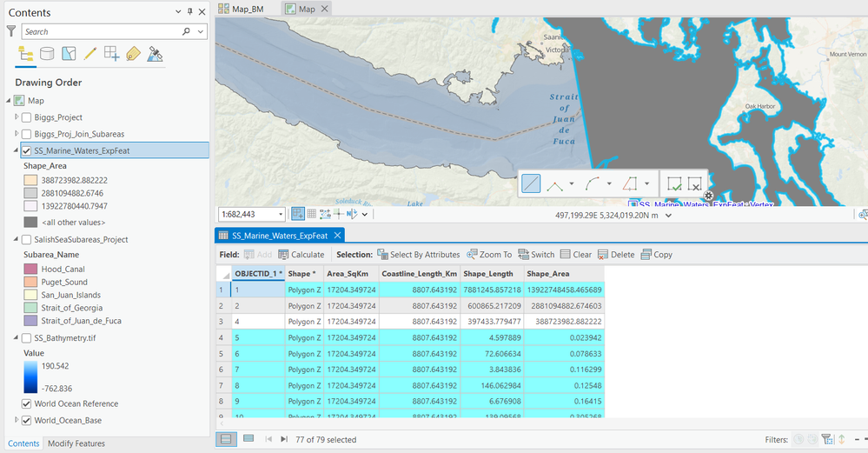
Task: Turn off World Ocean Reference layer
Action: pyautogui.click(x=27, y=403)
